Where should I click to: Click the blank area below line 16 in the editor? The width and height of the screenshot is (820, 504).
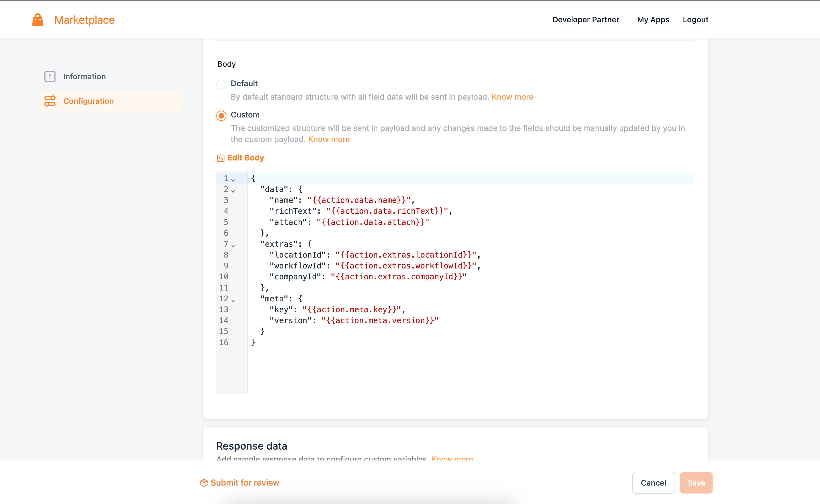[x=471, y=371]
